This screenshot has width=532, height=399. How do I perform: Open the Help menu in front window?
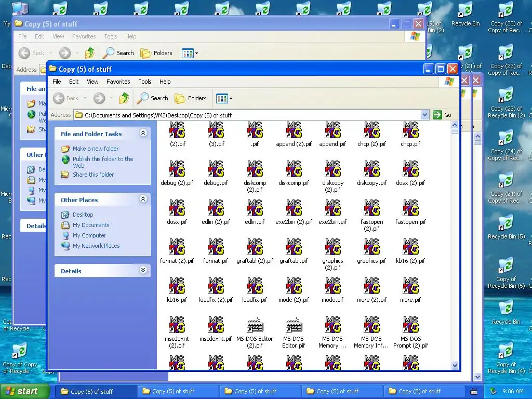[165, 82]
